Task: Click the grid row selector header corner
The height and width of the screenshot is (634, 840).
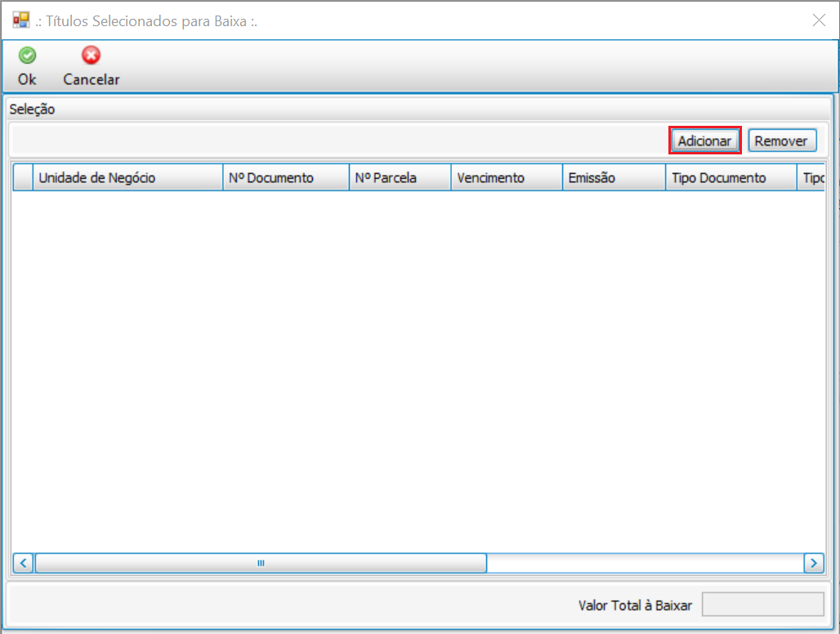Action: click(23, 177)
